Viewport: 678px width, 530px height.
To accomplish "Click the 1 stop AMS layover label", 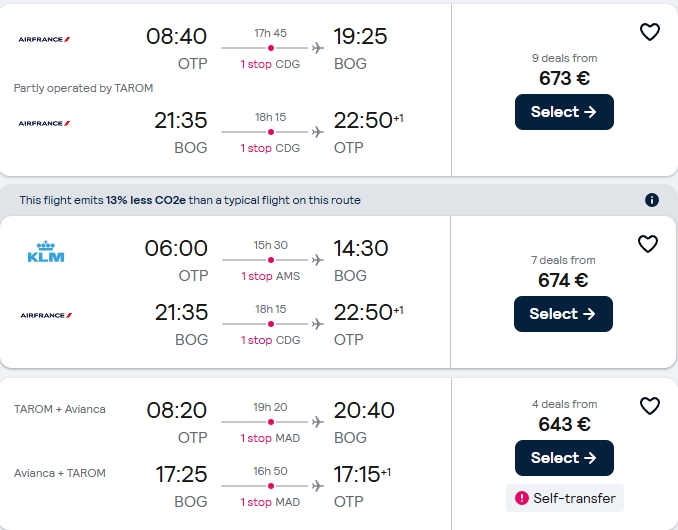I will (270, 276).
